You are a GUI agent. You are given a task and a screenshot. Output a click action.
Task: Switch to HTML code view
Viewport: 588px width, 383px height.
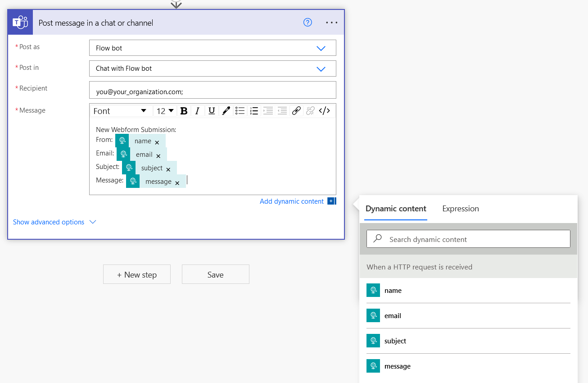coord(324,111)
